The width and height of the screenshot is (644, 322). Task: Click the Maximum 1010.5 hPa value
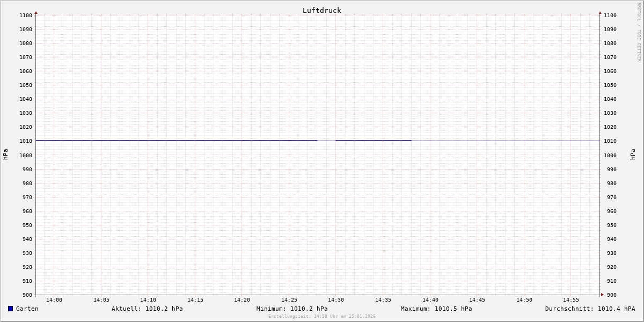(436, 309)
